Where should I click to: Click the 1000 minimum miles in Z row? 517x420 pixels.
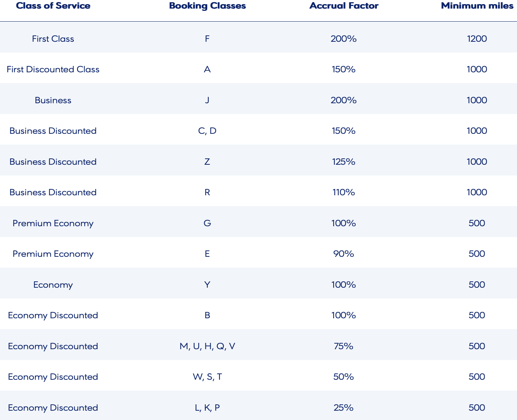click(x=477, y=162)
